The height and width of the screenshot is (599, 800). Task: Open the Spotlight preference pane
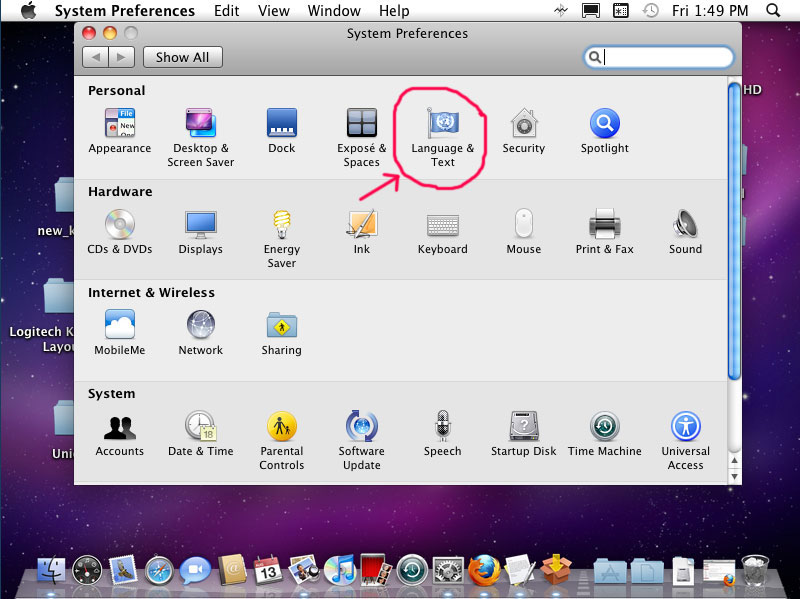[x=605, y=131]
